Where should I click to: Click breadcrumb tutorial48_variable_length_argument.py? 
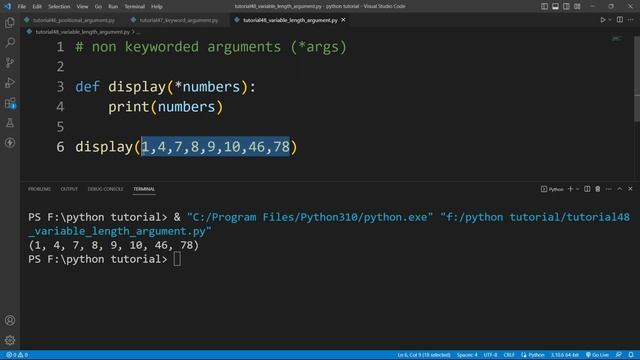tap(82, 32)
